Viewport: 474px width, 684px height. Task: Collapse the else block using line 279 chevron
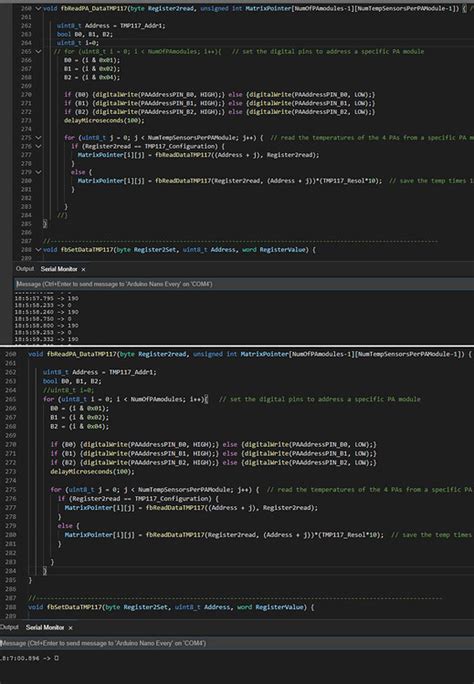[x=38, y=172]
